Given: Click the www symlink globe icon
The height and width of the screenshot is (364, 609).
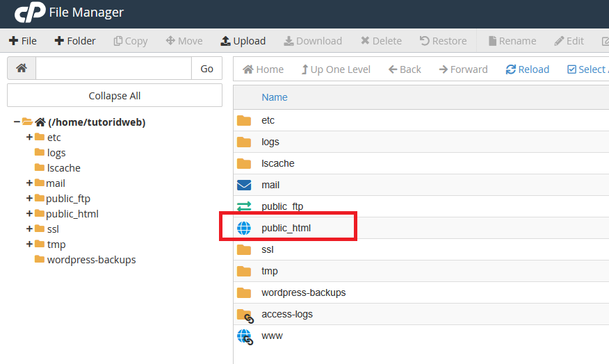Looking at the screenshot, I should pos(245,337).
